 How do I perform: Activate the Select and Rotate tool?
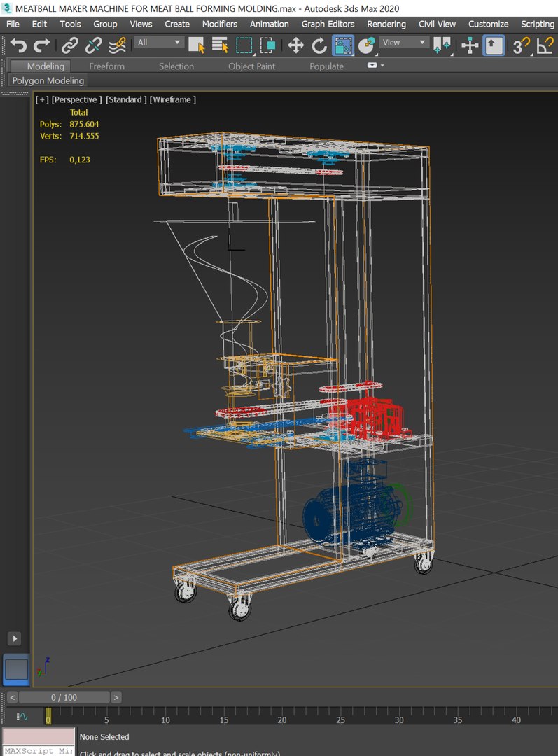[319, 45]
